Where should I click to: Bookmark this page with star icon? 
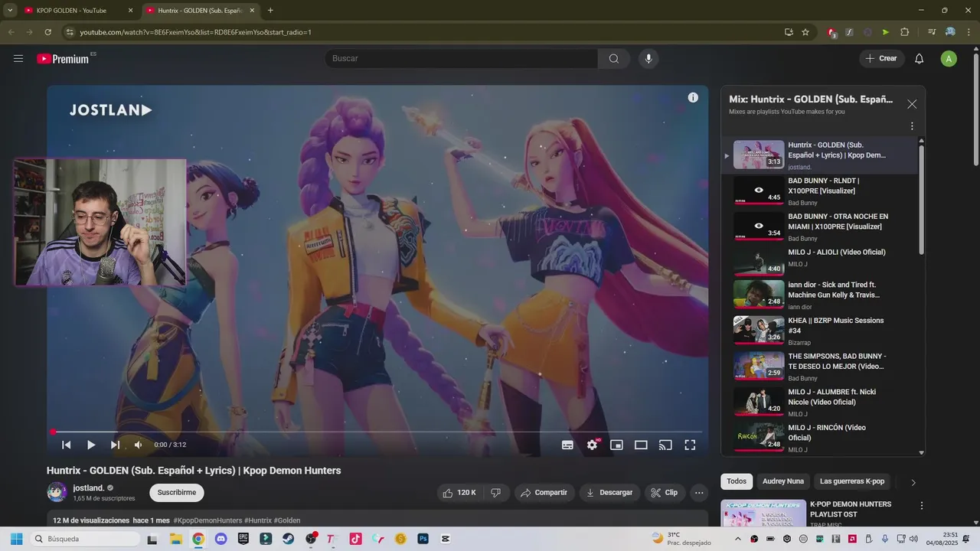(805, 32)
